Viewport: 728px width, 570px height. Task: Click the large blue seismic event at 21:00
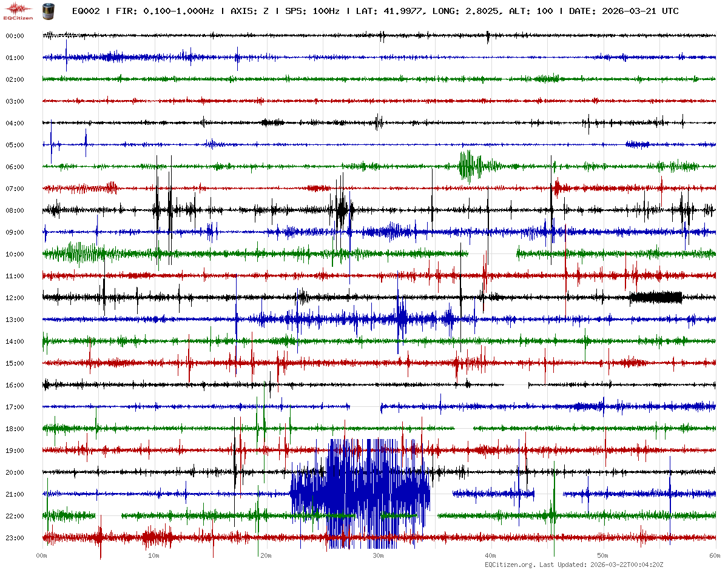point(361,492)
